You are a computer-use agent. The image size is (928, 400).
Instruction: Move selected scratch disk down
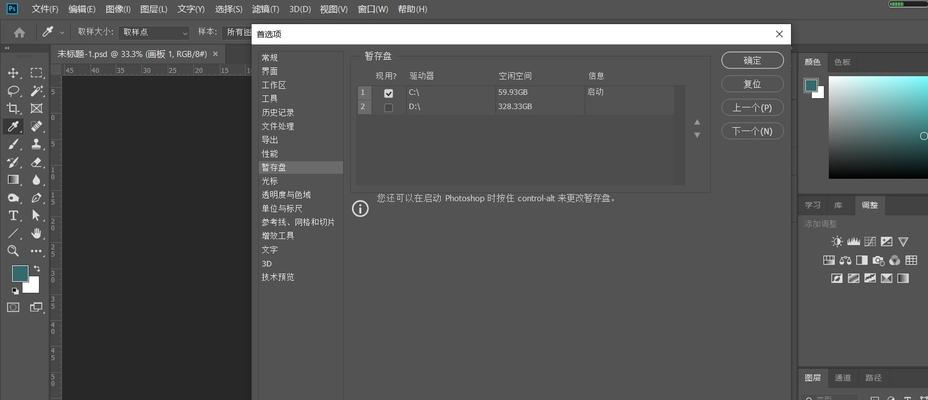click(697, 136)
